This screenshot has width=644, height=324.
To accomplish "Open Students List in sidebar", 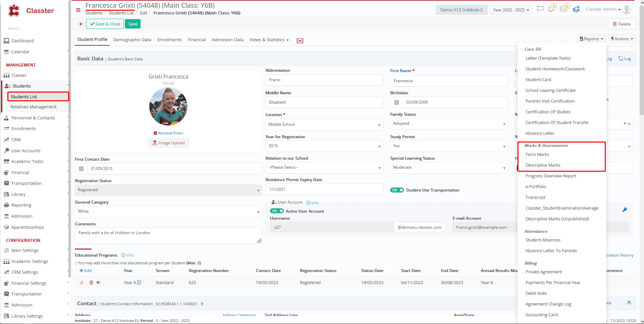I will tap(38, 97).
